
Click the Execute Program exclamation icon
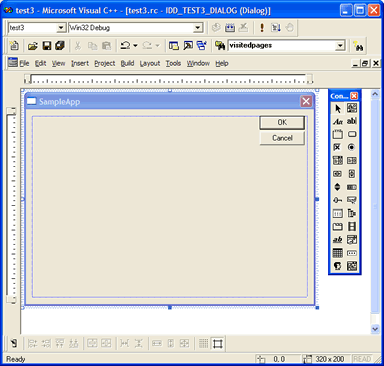pyautogui.click(x=262, y=28)
